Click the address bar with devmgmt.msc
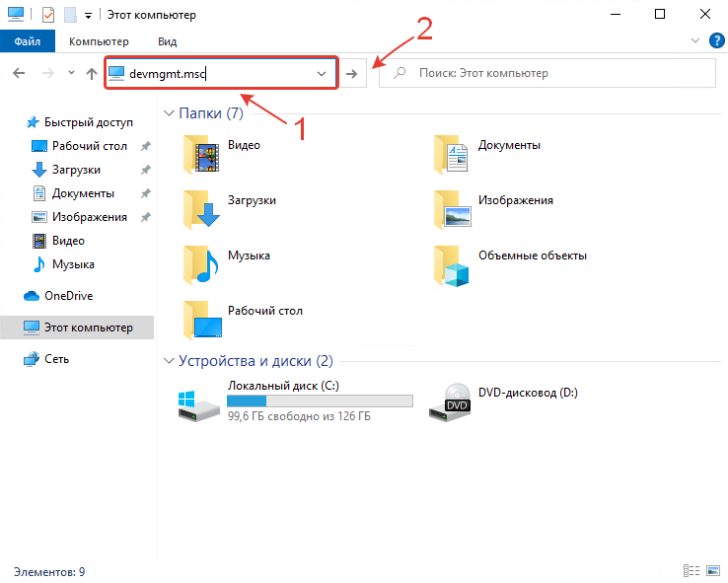This screenshot has width=728, height=583. [x=222, y=73]
